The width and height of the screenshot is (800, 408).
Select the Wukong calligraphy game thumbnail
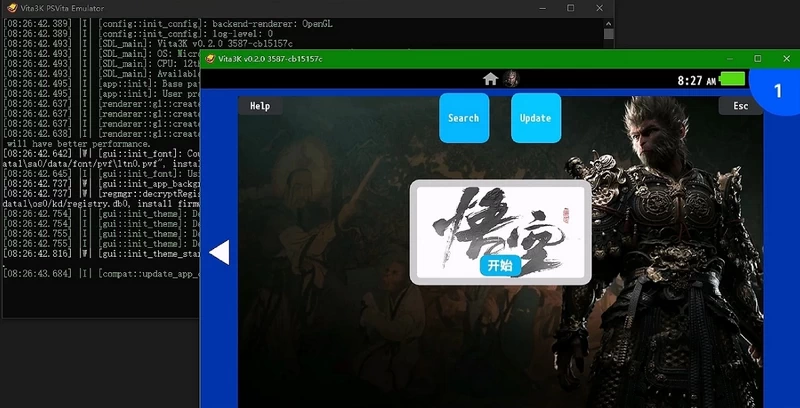(501, 232)
